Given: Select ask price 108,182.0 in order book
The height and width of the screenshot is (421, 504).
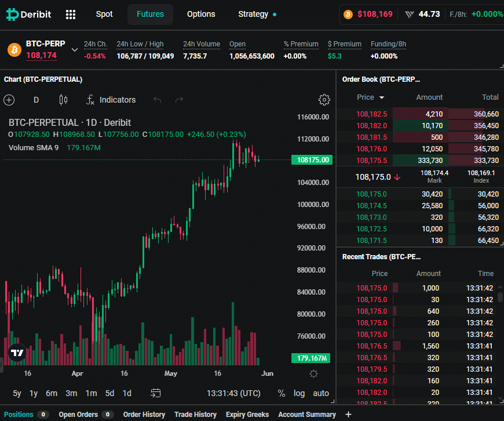Looking at the screenshot, I should [x=371, y=125].
